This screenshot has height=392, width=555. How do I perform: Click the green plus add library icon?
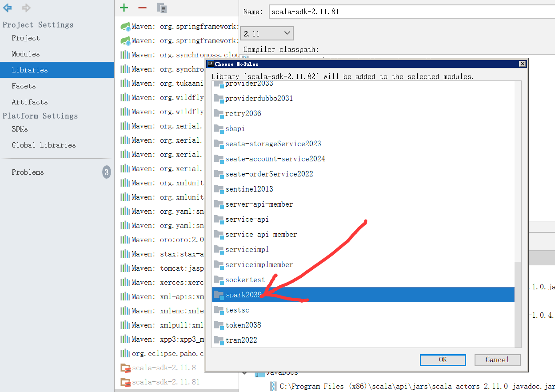coord(124,8)
